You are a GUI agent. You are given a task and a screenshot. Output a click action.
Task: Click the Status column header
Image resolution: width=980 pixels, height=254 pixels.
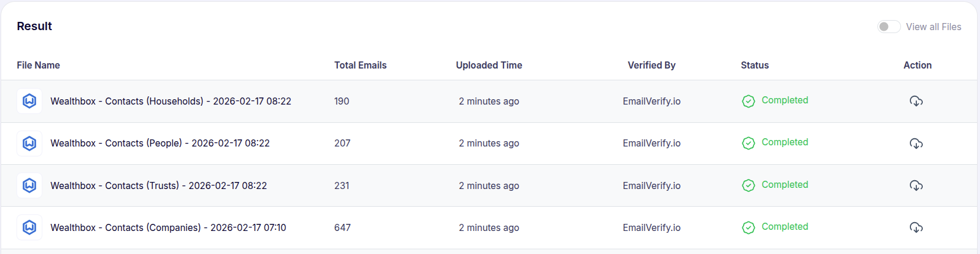click(x=755, y=65)
